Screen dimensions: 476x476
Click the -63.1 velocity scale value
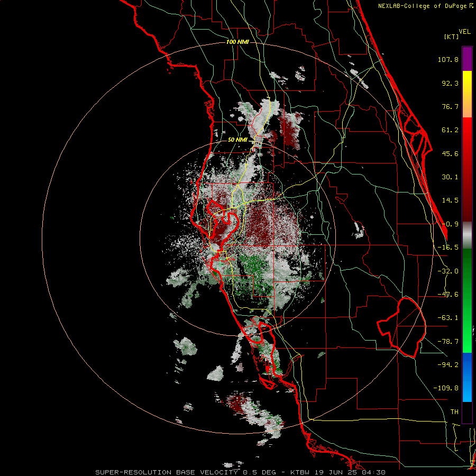[x=448, y=318]
